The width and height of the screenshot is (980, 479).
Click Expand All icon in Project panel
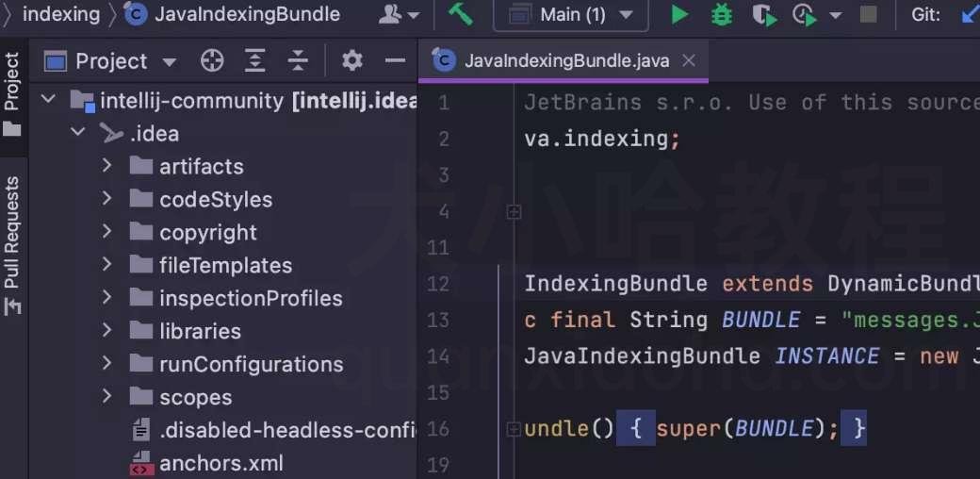coord(254,60)
